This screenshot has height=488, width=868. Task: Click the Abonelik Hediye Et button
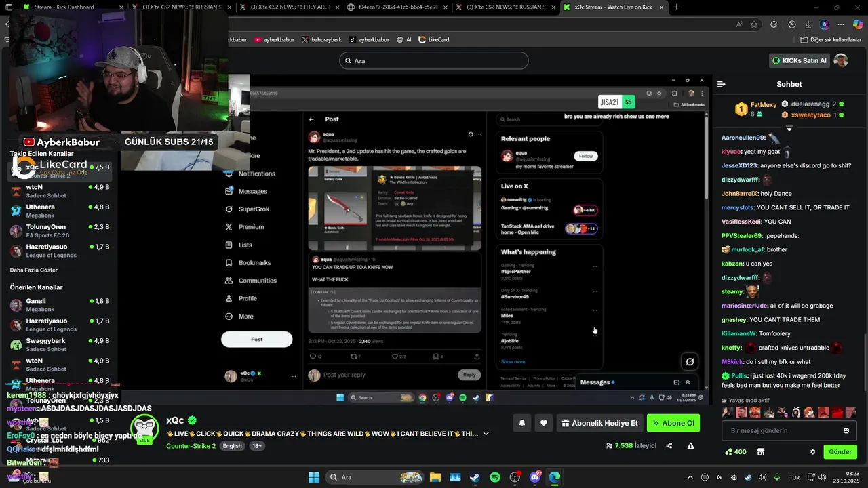600,423
